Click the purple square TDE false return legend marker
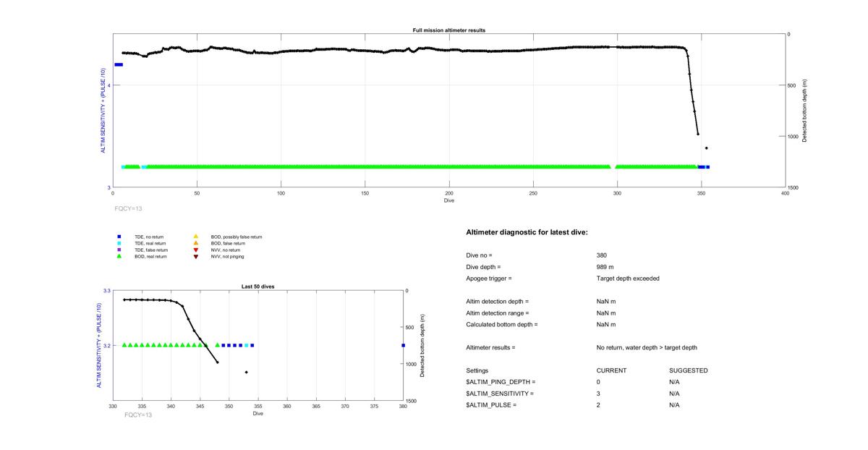The width and height of the screenshot is (868, 450). pyautogui.click(x=119, y=250)
